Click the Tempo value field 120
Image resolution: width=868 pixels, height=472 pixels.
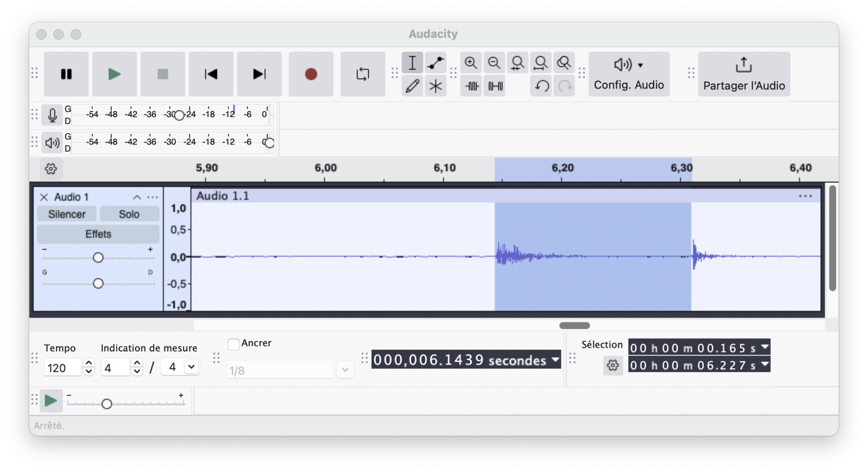(x=62, y=368)
